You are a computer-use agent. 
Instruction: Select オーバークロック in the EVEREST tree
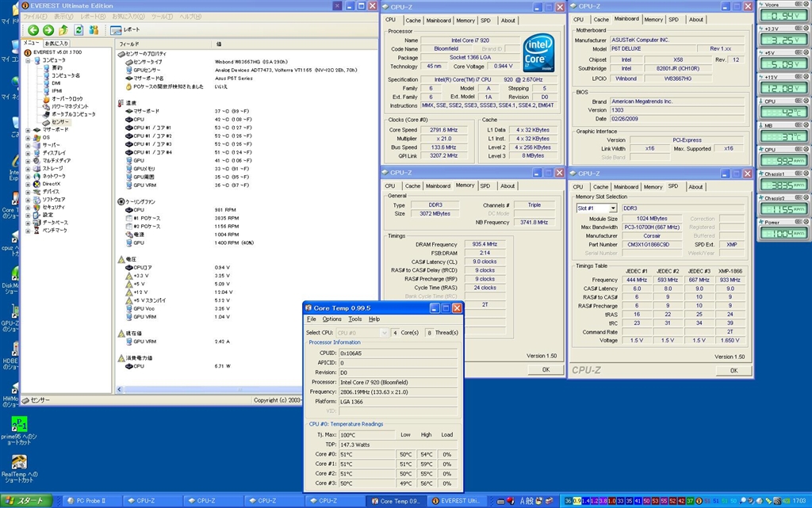pyautogui.click(x=67, y=98)
